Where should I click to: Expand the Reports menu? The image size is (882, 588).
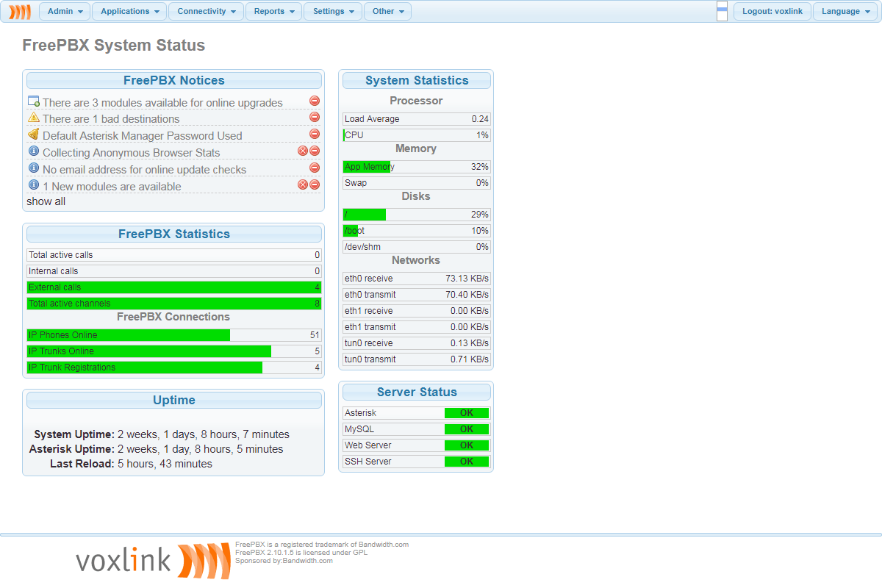tap(273, 11)
